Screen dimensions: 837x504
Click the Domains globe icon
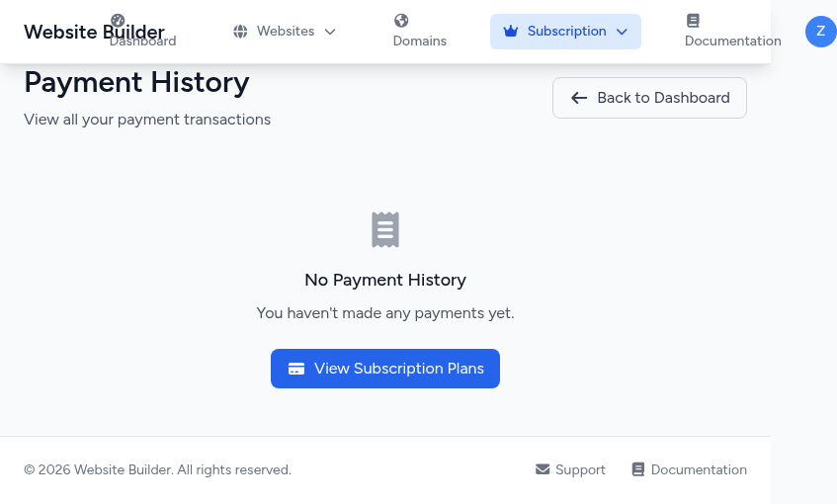(x=401, y=21)
